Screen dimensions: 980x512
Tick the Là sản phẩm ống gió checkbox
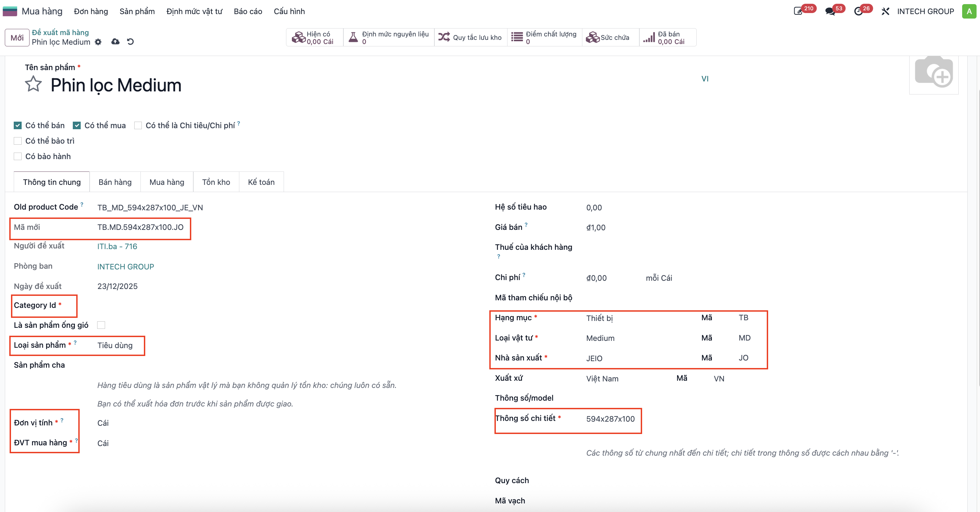click(101, 325)
